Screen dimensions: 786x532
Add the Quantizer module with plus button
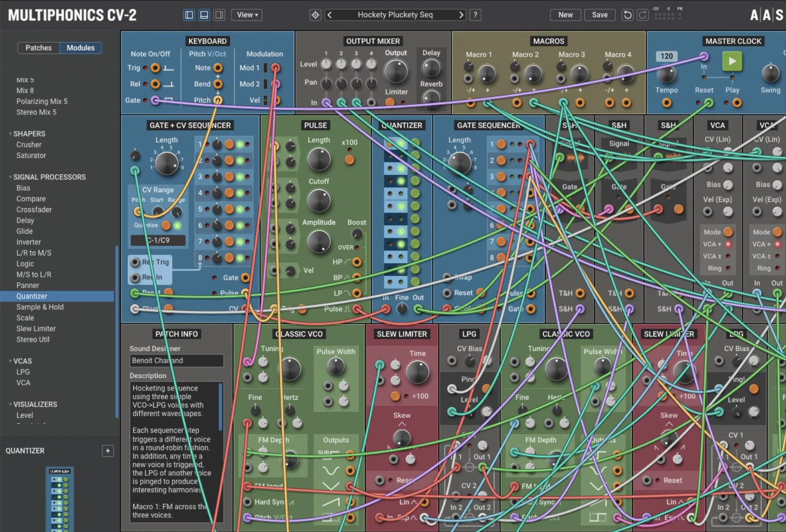[107, 451]
